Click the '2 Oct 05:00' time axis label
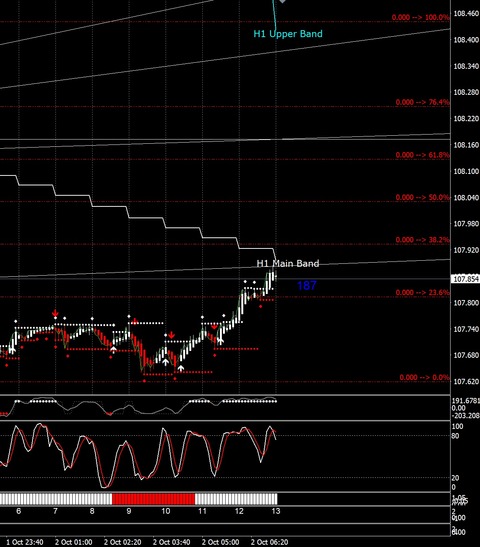 coord(221,542)
